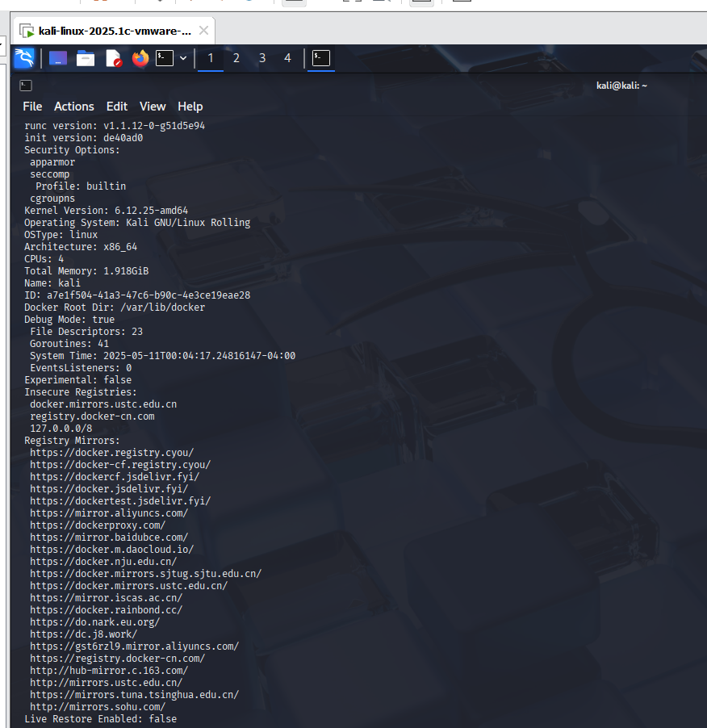Image resolution: width=707 pixels, height=728 pixels.
Task: Open the Edit menu
Action: [117, 107]
